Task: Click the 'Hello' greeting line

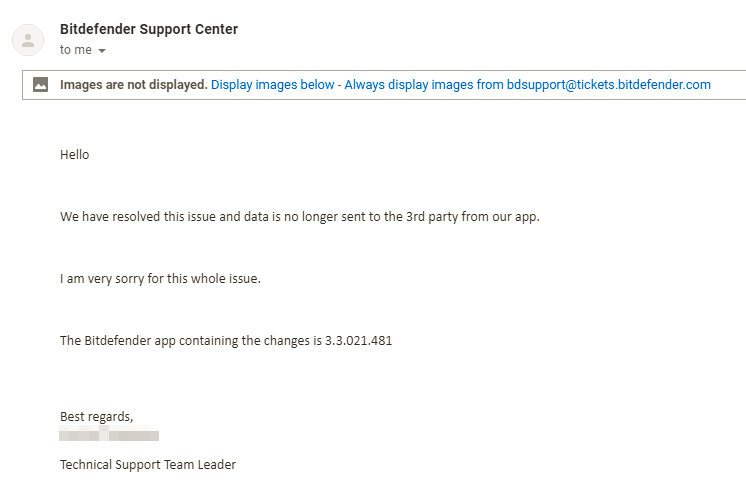Action: tap(75, 155)
